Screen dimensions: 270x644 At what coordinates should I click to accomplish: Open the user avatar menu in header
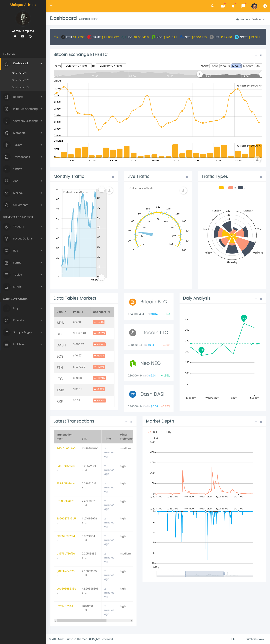point(254,6)
